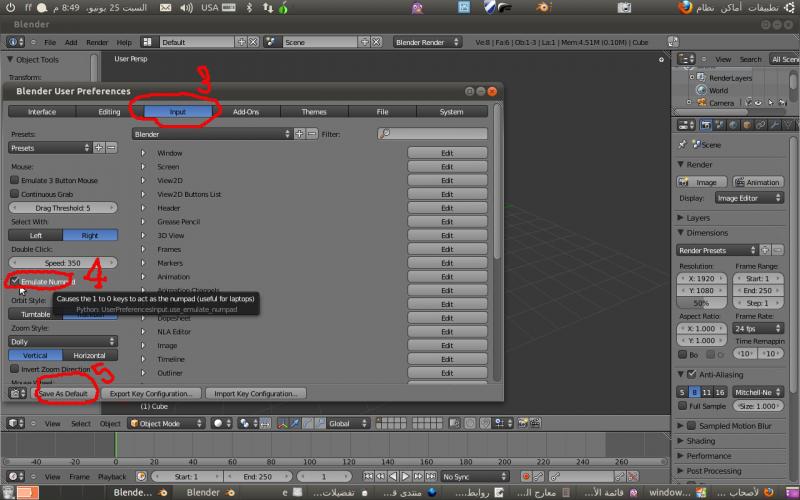Viewport: 800px width, 500px height.
Task: Open the Scene properties tab icon
Action: [720, 125]
